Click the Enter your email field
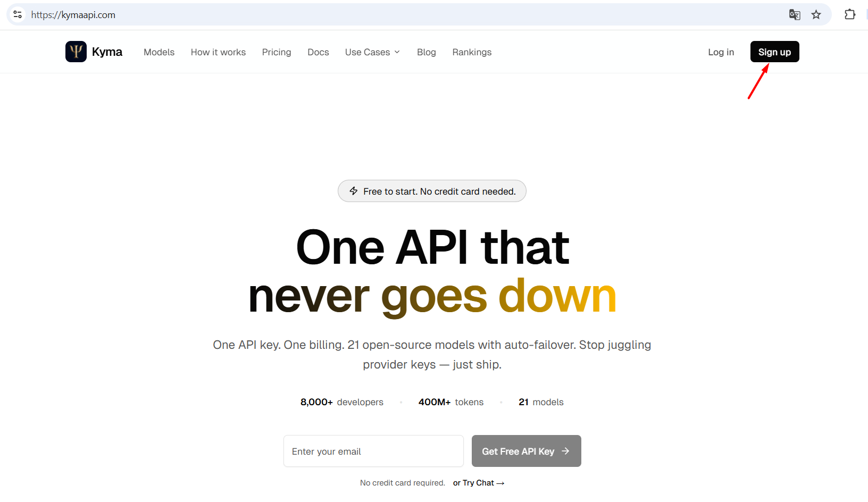Viewport: 868px width, 502px height. (x=373, y=451)
